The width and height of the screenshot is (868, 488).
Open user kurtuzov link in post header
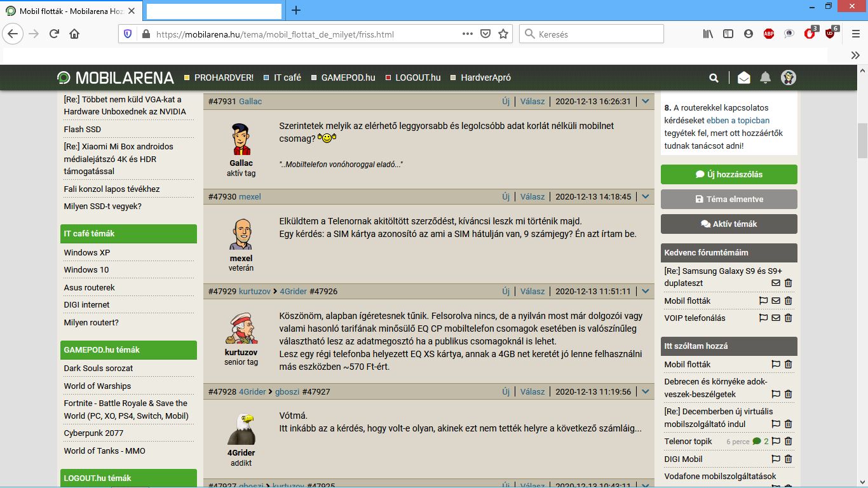coord(254,291)
